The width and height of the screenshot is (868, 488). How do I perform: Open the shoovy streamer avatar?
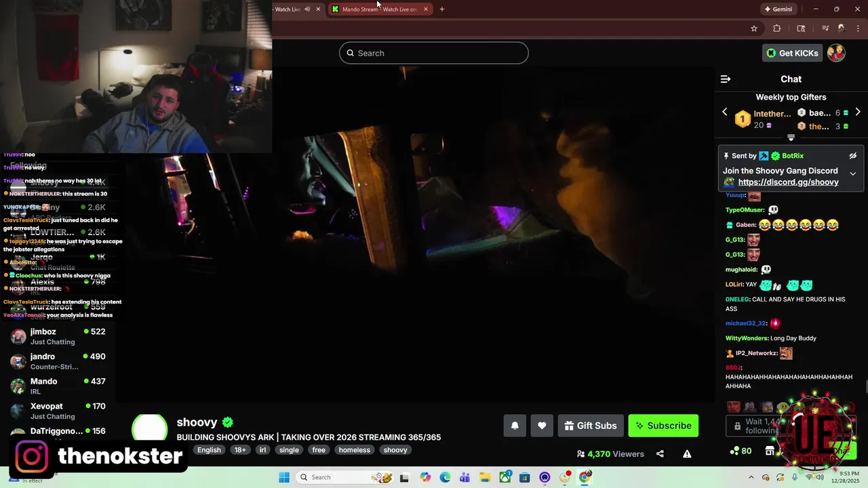[149, 429]
